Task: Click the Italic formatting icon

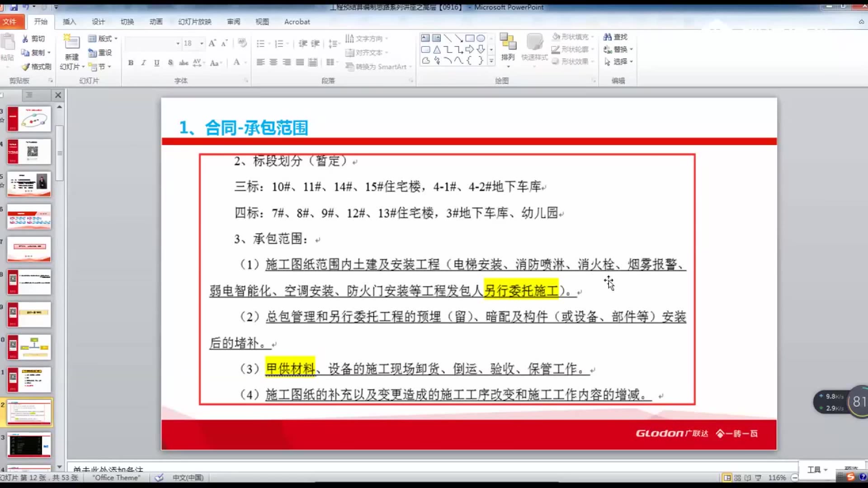Action: coord(143,63)
